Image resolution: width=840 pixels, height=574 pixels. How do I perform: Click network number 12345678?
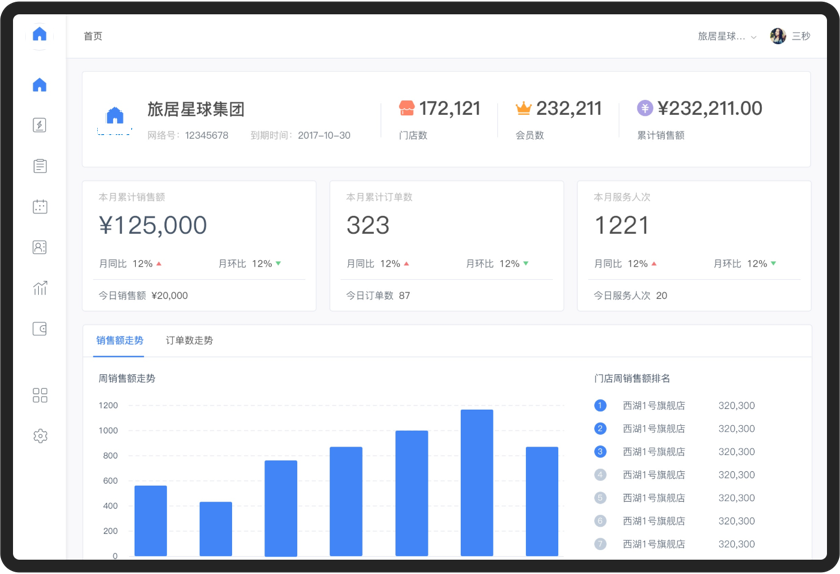coord(207,136)
